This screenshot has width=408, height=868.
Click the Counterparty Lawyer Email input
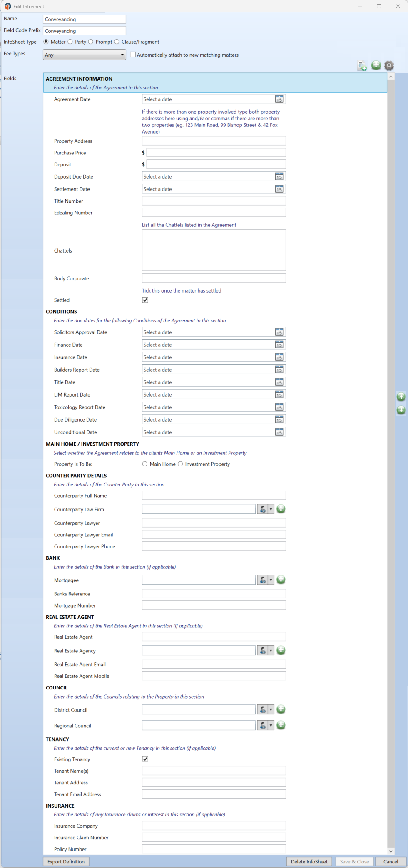pos(214,535)
